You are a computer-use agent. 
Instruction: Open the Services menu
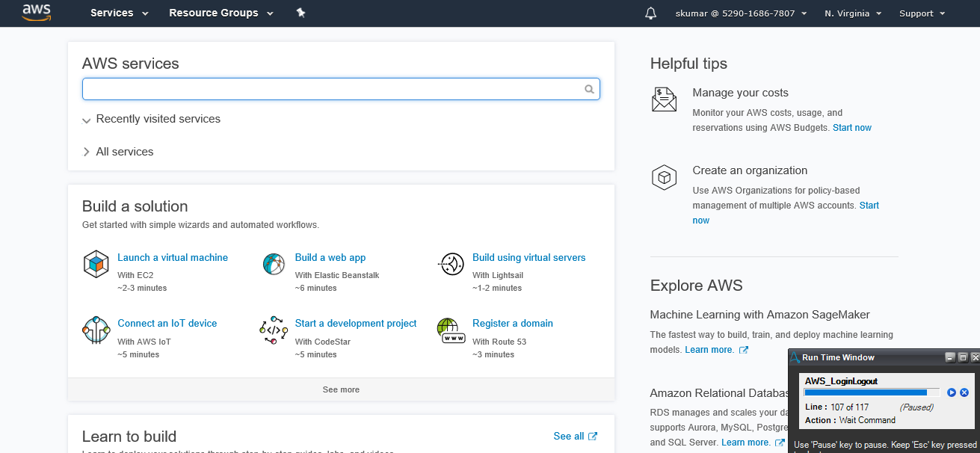pyautogui.click(x=120, y=13)
